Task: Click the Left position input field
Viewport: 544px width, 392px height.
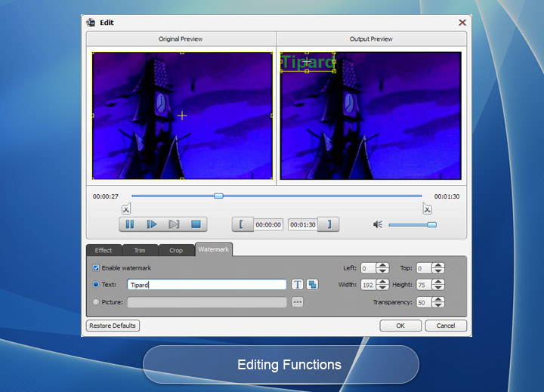Action: 369,268
